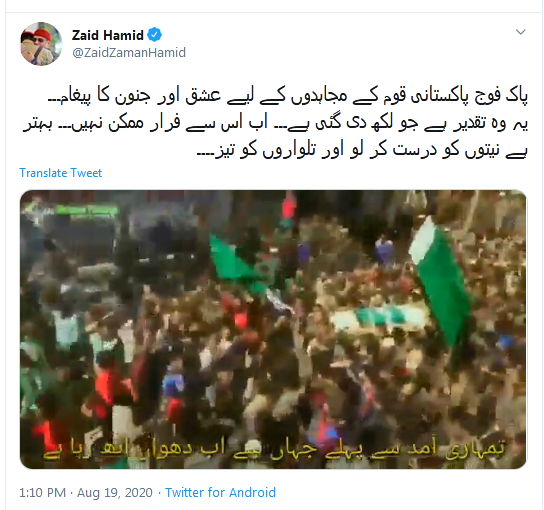Image resolution: width=544 pixels, height=510 pixels.
Task: Click the Translate Tweet link
Action: tap(61, 173)
